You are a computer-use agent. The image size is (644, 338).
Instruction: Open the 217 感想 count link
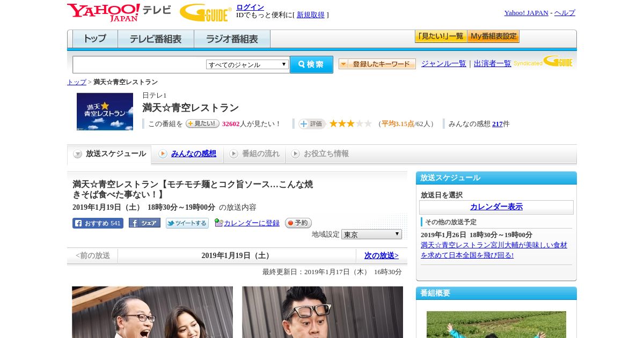tap(497, 124)
